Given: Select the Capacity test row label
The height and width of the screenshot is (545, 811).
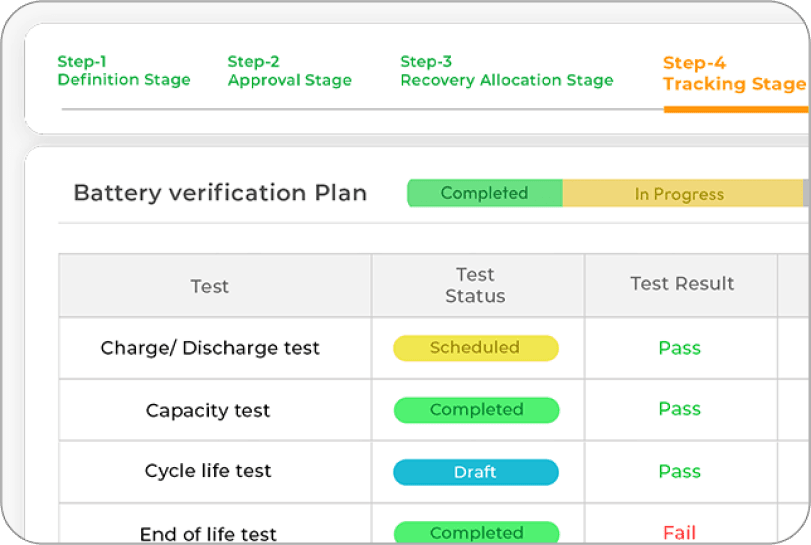Looking at the screenshot, I should coord(208,410).
